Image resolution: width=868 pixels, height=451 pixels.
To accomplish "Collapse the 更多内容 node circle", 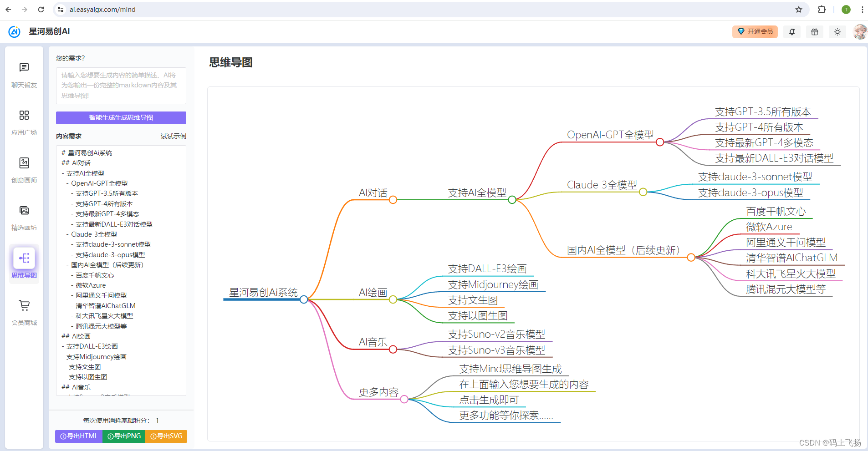I will coord(404,399).
